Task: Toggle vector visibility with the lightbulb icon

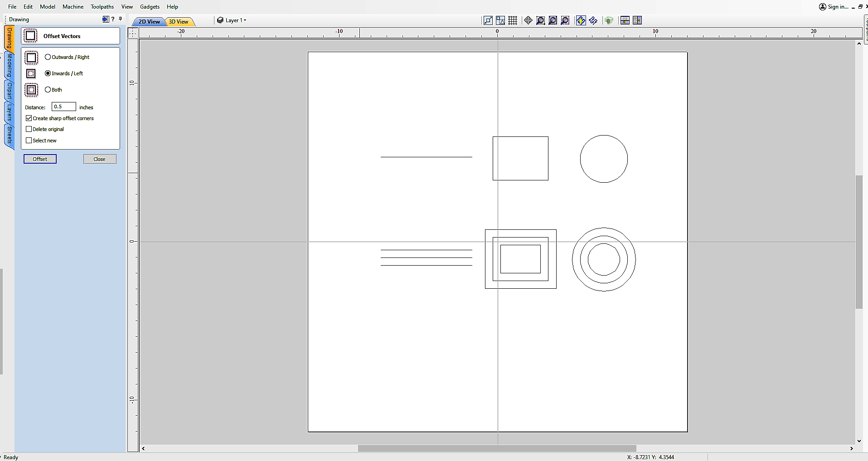Action: coord(581,20)
